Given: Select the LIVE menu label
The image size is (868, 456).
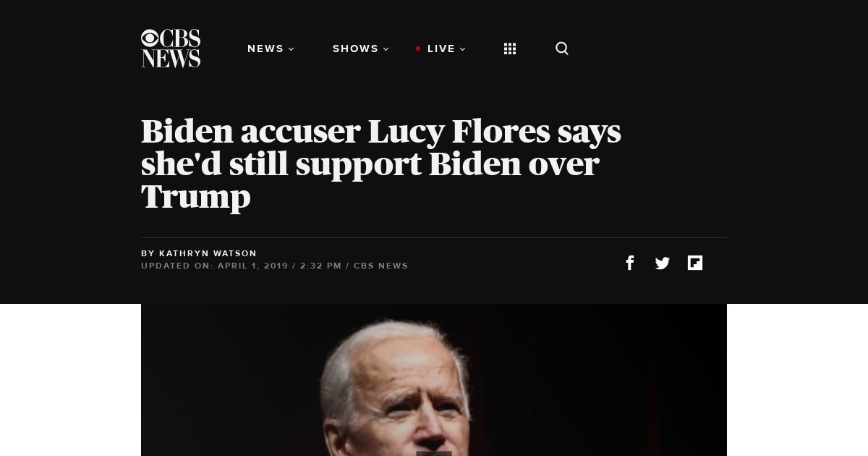Looking at the screenshot, I should pos(441,48).
